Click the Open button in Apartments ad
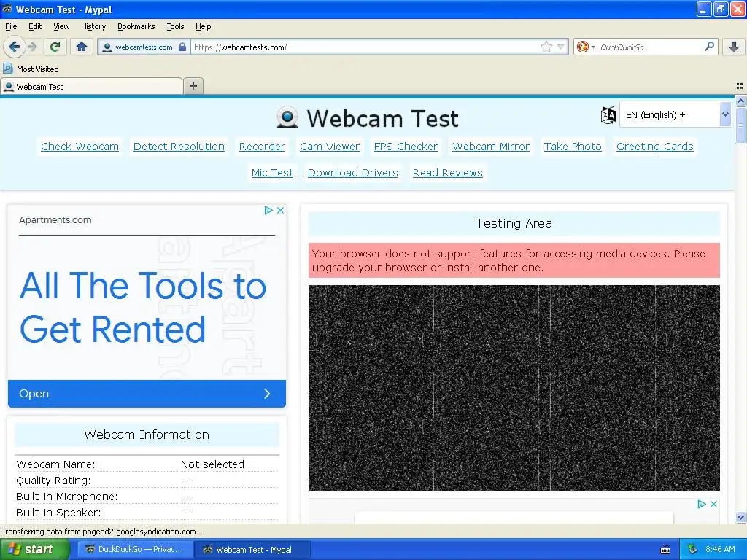 coord(147,394)
